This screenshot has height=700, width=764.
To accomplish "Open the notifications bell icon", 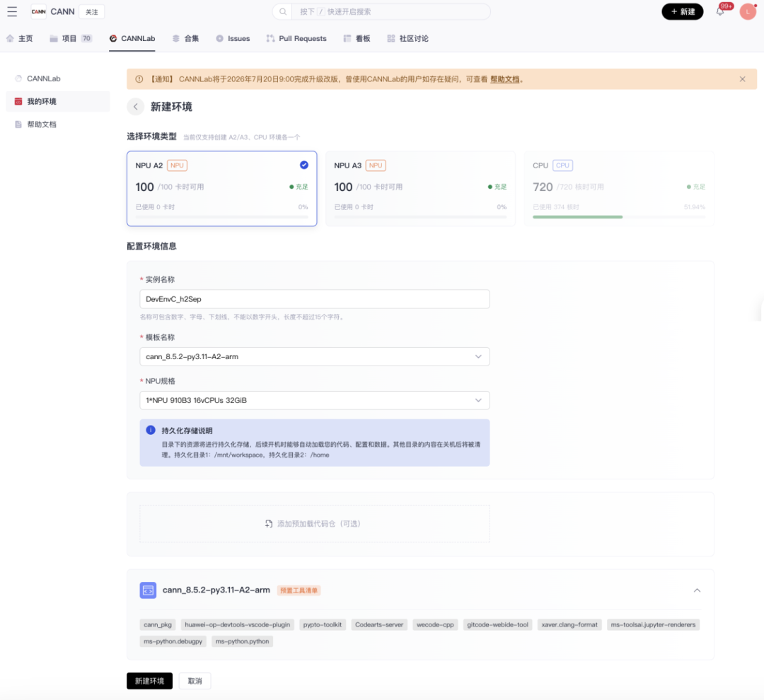I will [x=719, y=12].
